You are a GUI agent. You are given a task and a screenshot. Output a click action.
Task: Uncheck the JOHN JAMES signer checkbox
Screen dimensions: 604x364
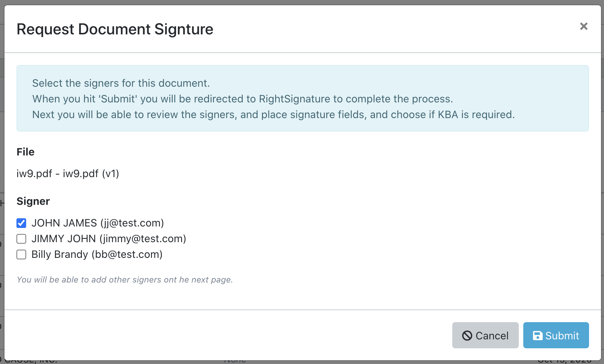(21, 223)
